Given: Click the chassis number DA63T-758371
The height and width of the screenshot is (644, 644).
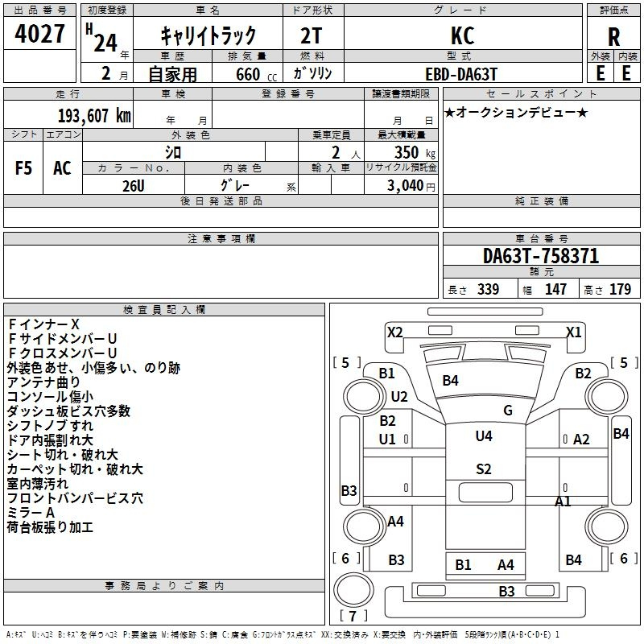Looking at the screenshot, I should click(540, 256).
